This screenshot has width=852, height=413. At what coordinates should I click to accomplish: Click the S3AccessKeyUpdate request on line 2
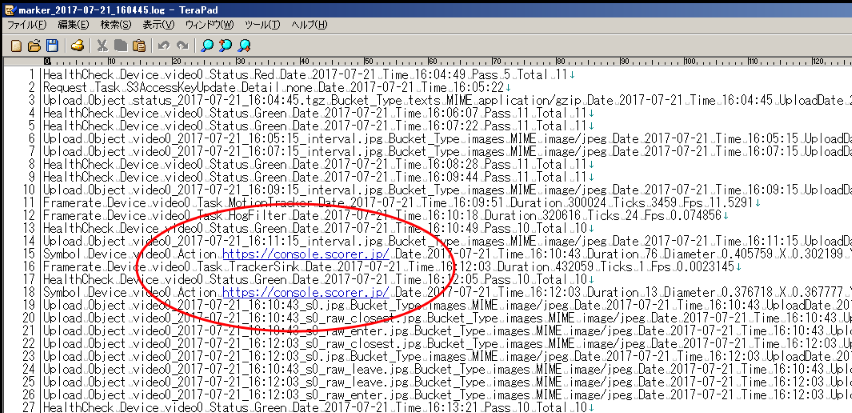coord(277,87)
